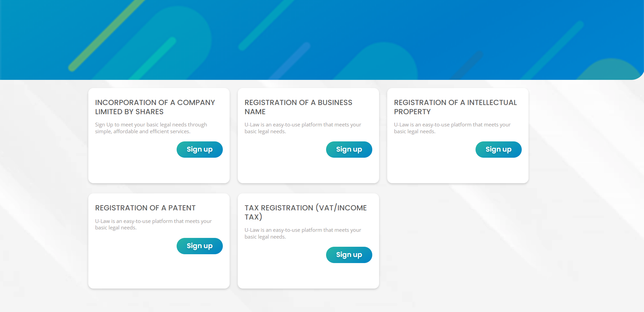The image size is (644, 312).
Task: Click the blue decorative header banner
Action: coord(322,40)
